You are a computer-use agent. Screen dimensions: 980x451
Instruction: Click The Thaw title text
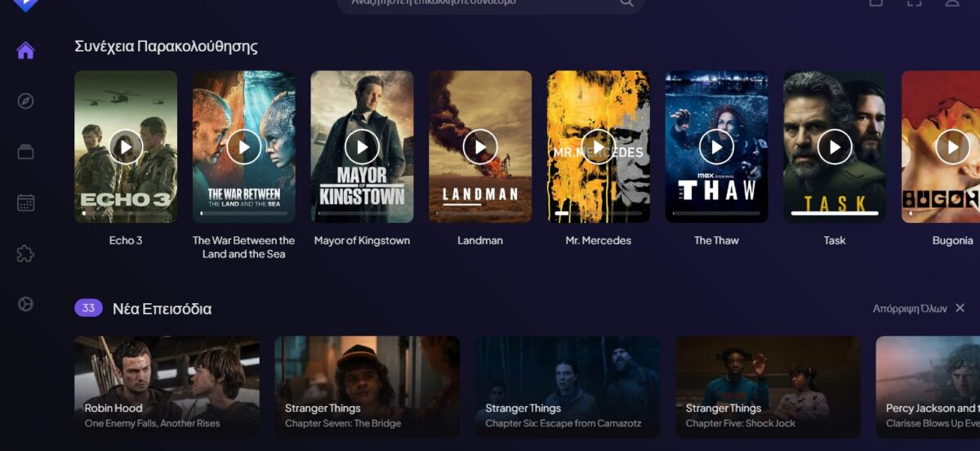[716, 240]
